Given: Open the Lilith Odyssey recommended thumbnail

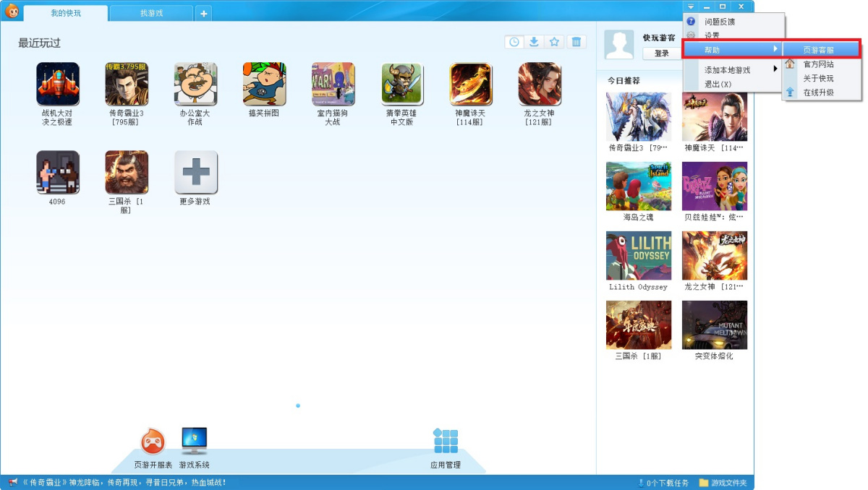Looking at the screenshot, I should click(638, 256).
